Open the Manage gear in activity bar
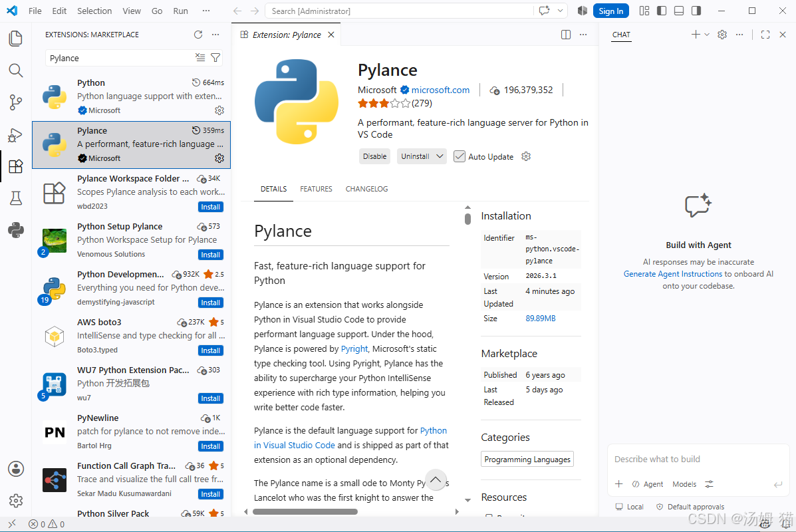This screenshot has width=796, height=532. 16,501
